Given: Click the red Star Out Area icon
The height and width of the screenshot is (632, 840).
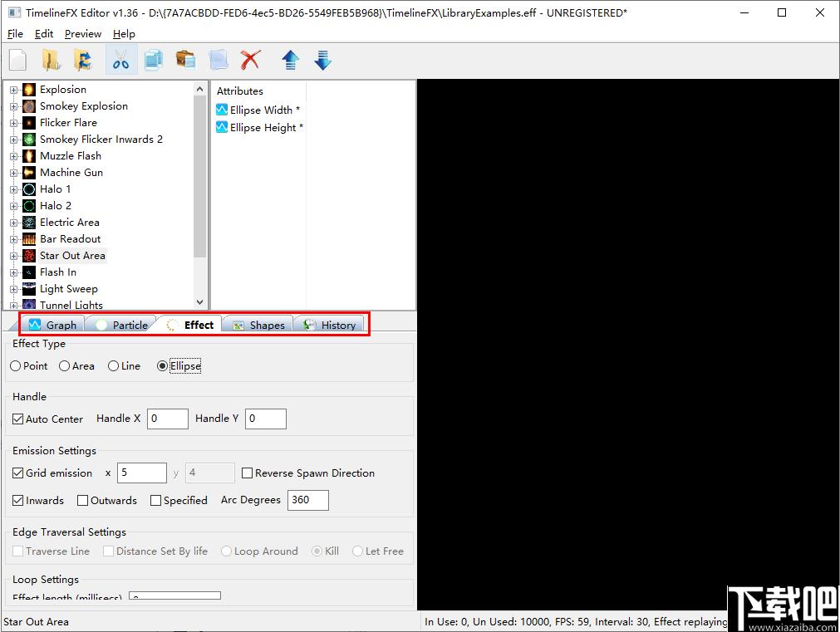Looking at the screenshot, I should (x=29, y=256).
